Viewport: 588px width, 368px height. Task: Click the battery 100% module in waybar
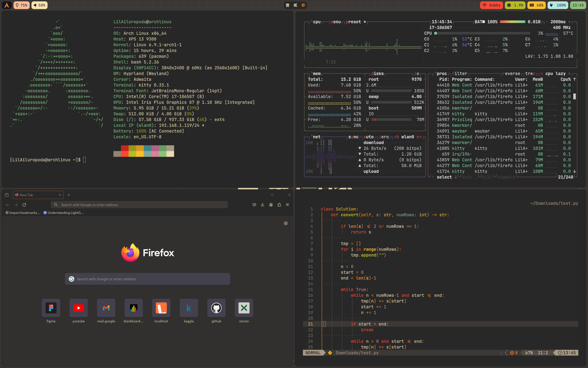tap(558, 5)
